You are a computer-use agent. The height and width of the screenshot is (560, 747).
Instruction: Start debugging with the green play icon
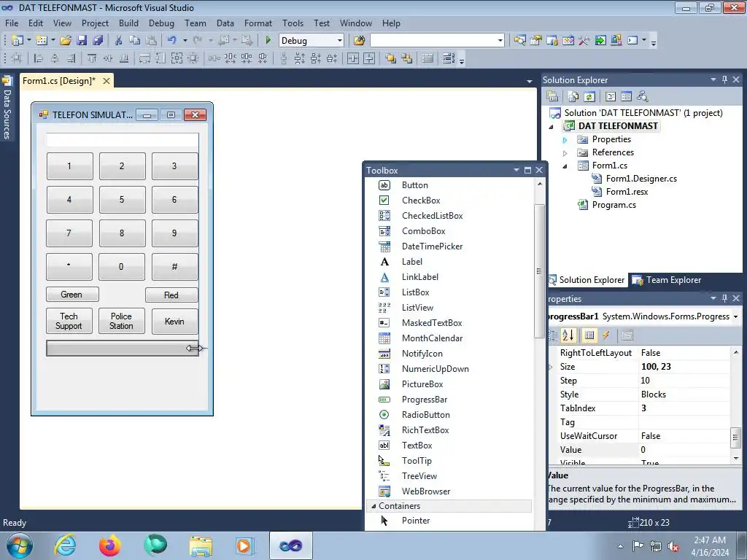[x=268, y=41]
